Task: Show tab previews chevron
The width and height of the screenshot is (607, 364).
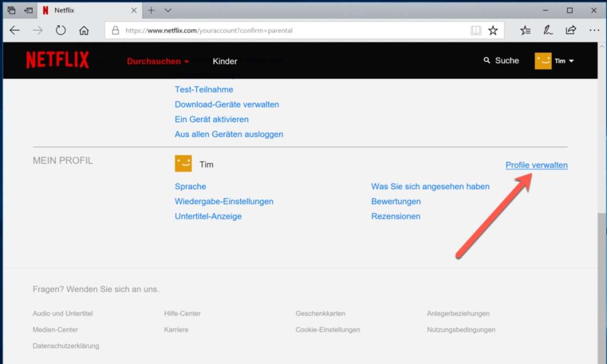Action: click(x=168, y=10)
